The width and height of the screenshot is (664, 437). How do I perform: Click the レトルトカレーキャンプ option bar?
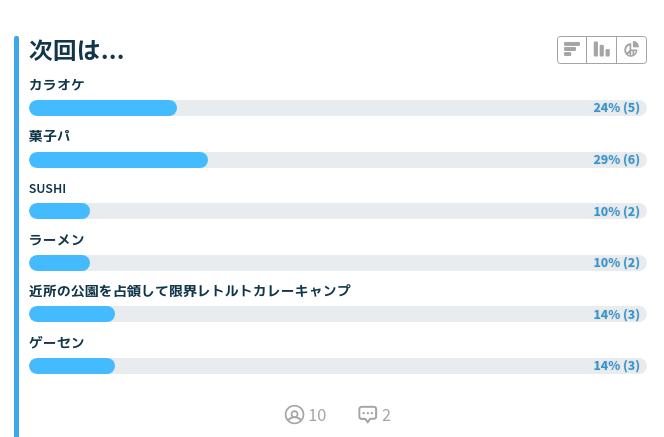pyautogui.click(x=338, y=314)
